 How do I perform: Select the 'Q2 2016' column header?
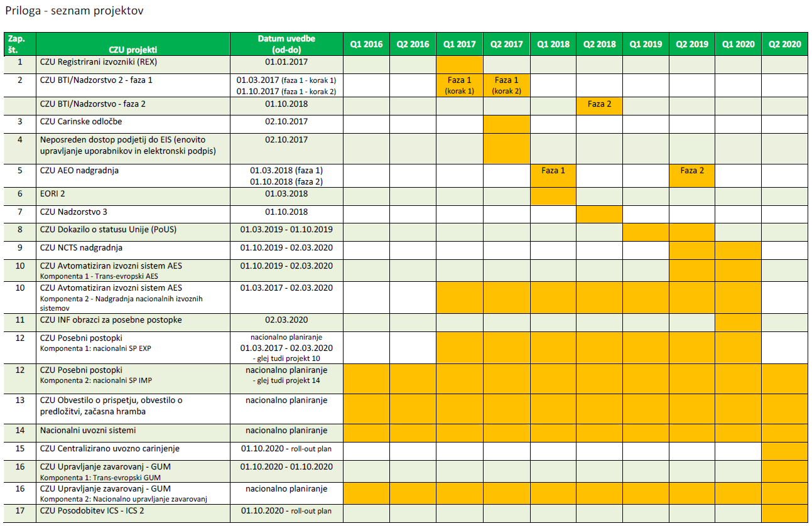413,44
